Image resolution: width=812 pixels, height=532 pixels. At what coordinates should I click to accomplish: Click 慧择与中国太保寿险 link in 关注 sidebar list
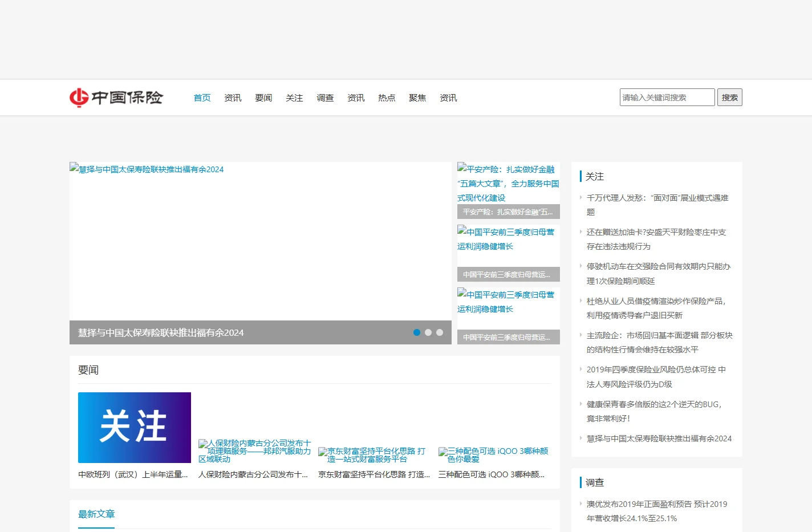coord(659,438)
